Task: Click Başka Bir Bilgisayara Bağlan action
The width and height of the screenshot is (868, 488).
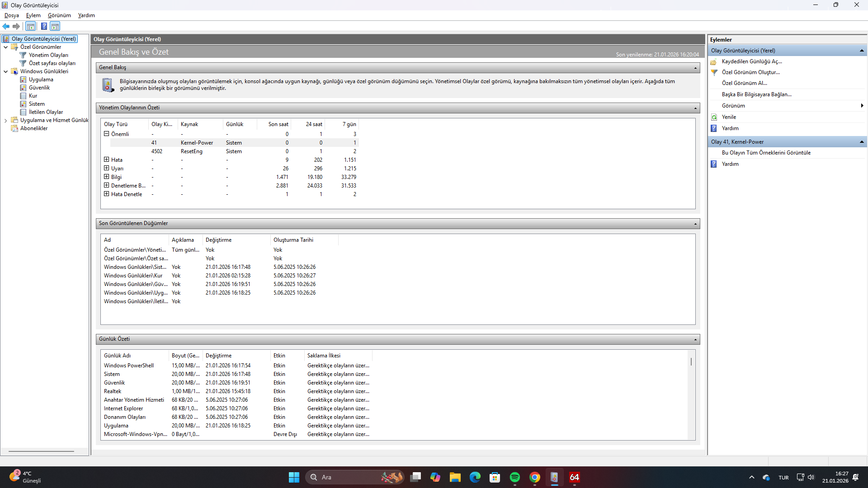Action: [756, 94]
